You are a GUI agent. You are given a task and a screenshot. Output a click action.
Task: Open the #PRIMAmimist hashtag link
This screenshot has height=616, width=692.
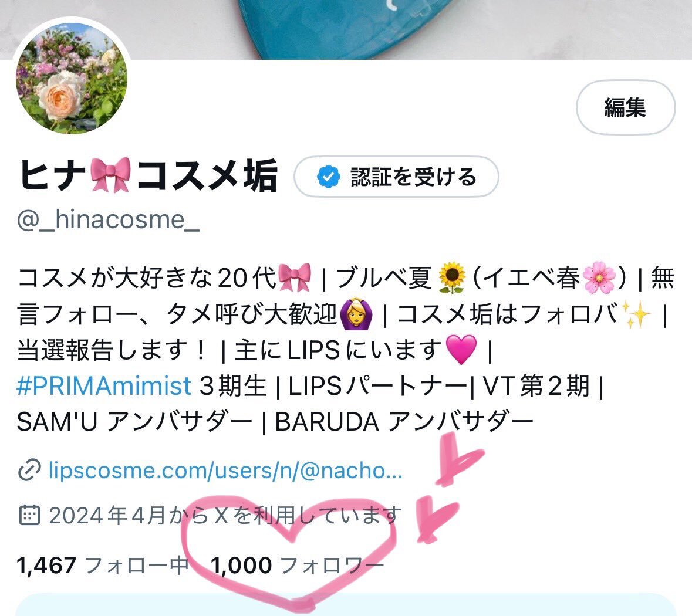pyautogui.click(x=104, y=385)
